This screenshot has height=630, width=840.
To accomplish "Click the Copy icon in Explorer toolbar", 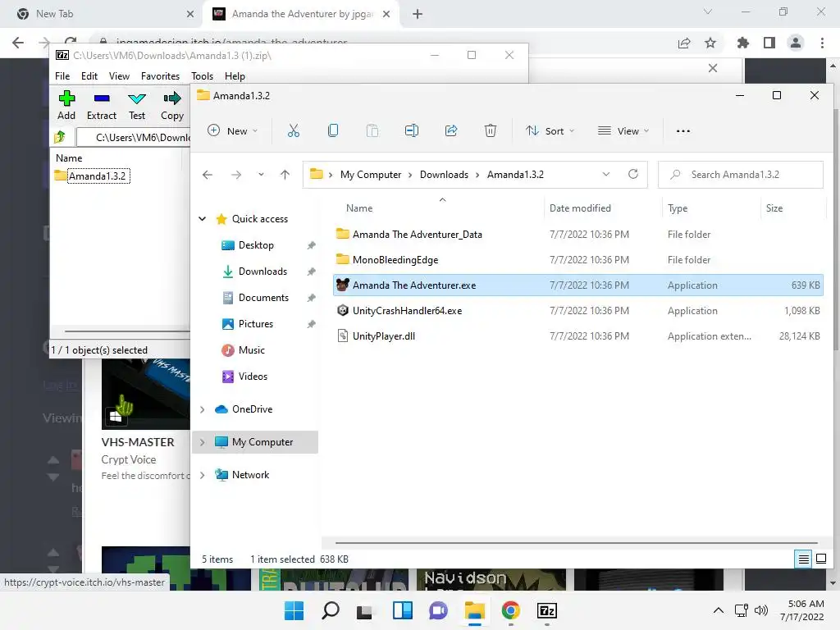I will [x=333, y=130].
